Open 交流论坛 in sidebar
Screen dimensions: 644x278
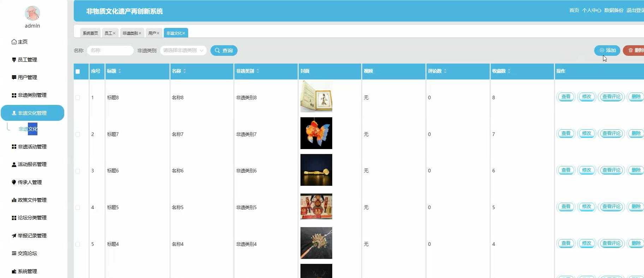pyautogui.click(x=24, y=253)
